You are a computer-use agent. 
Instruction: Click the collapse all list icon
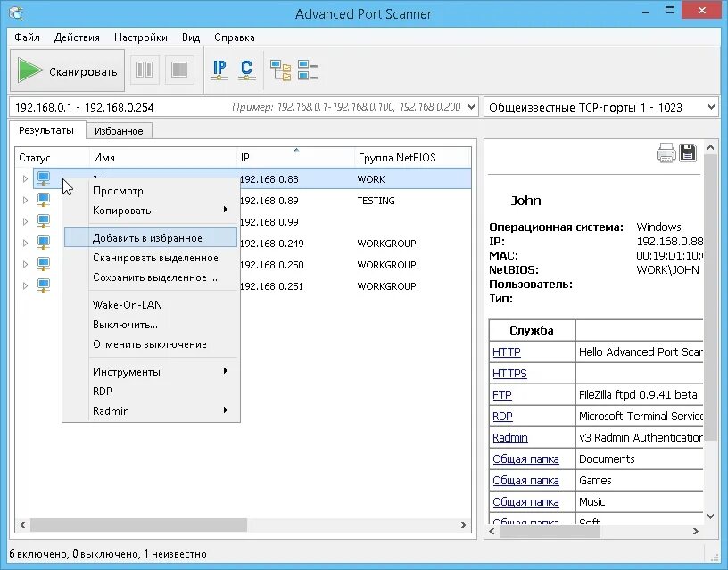tap(308, 70)
